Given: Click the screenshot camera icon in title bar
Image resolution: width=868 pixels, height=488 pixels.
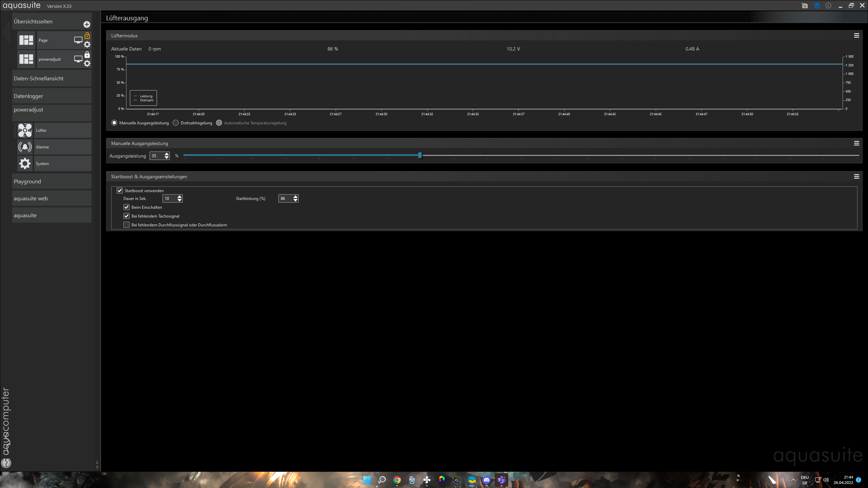Looking at the screenshot, I should 805,5.
